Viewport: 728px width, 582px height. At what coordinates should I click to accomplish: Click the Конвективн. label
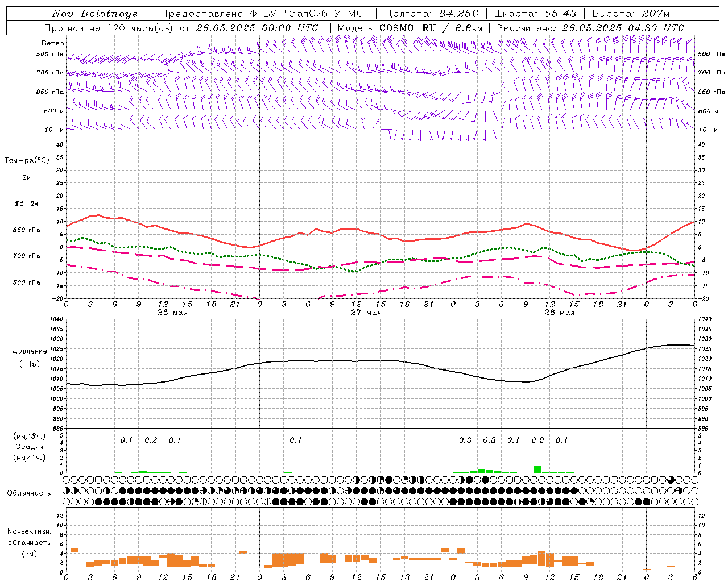click(29, 531)
